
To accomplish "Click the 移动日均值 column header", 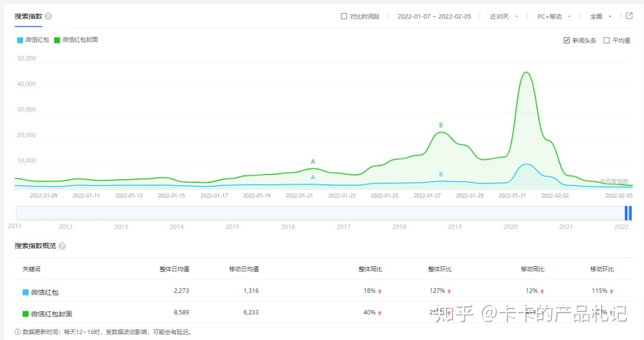I will tap(244, 269).
